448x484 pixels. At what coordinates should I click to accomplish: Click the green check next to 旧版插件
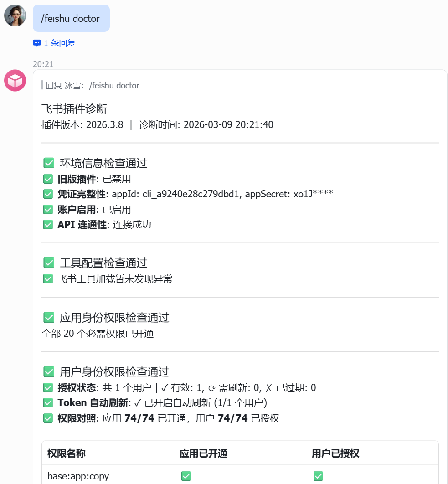[48, 179]
